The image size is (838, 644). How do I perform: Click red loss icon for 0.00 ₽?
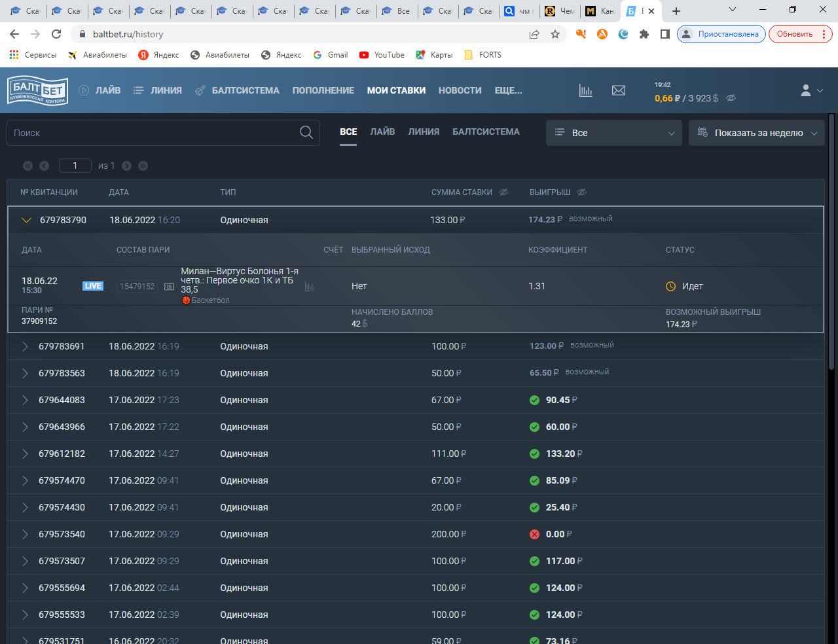tap(534, 534)
